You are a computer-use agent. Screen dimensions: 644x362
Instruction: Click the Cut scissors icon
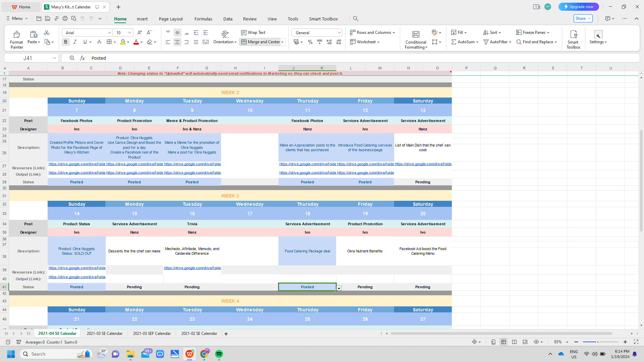[x=47, y=33]
